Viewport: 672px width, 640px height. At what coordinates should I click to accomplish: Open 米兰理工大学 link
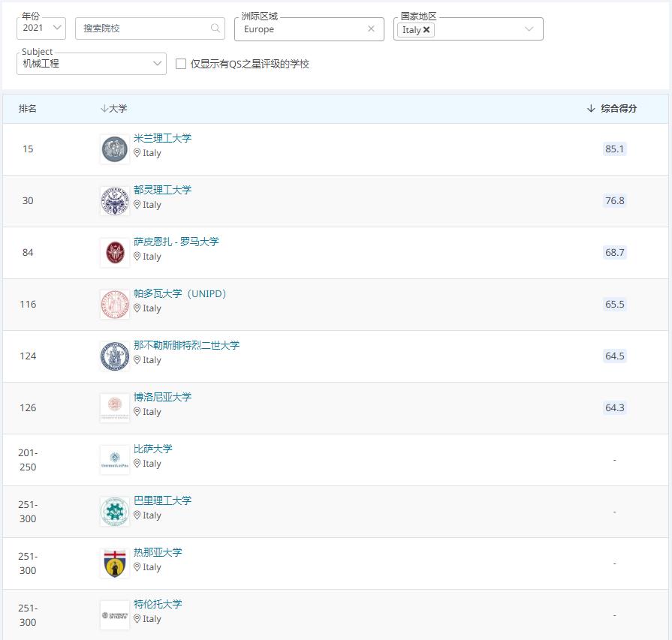(162, 138)
